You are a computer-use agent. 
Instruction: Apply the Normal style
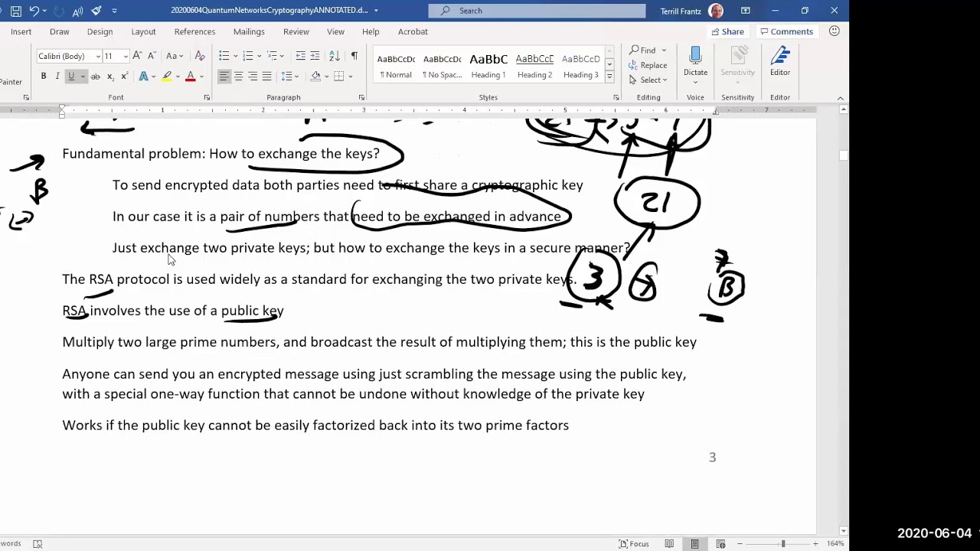(x=396, y=66)
